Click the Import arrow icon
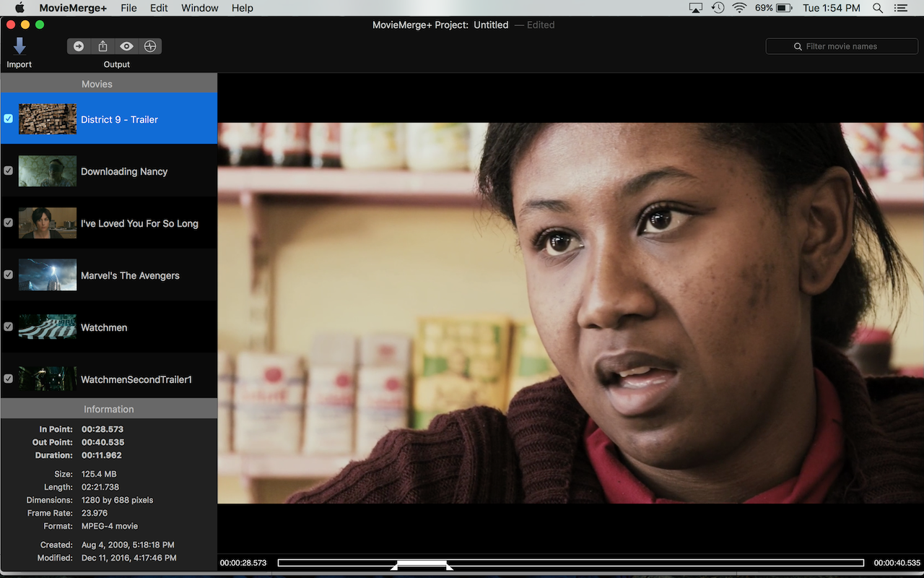 (x=19, y=46)
